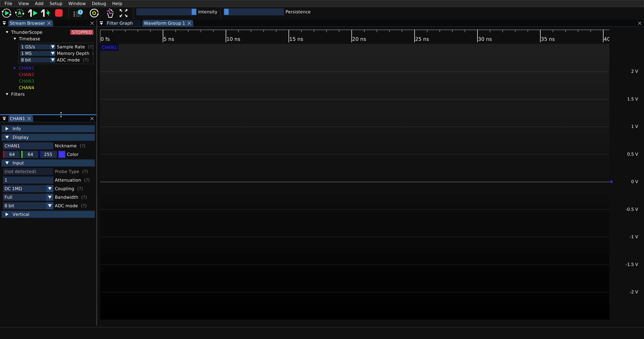Screen dimensions: 644x339
Task: Select CHAN2 in the stream browser
Action: coord(26,75)
